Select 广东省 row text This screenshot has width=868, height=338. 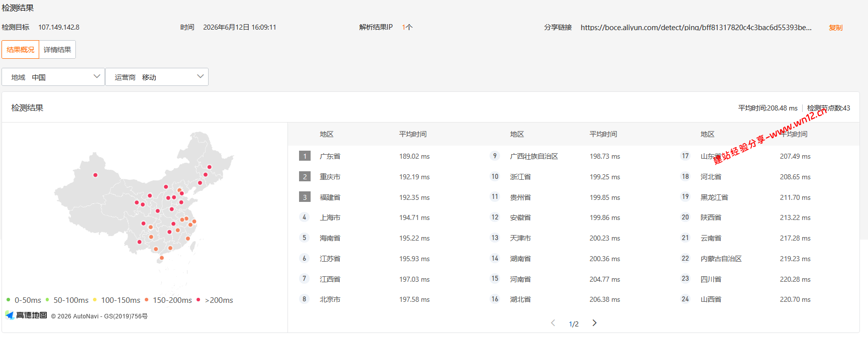click(x=330, y=156)
